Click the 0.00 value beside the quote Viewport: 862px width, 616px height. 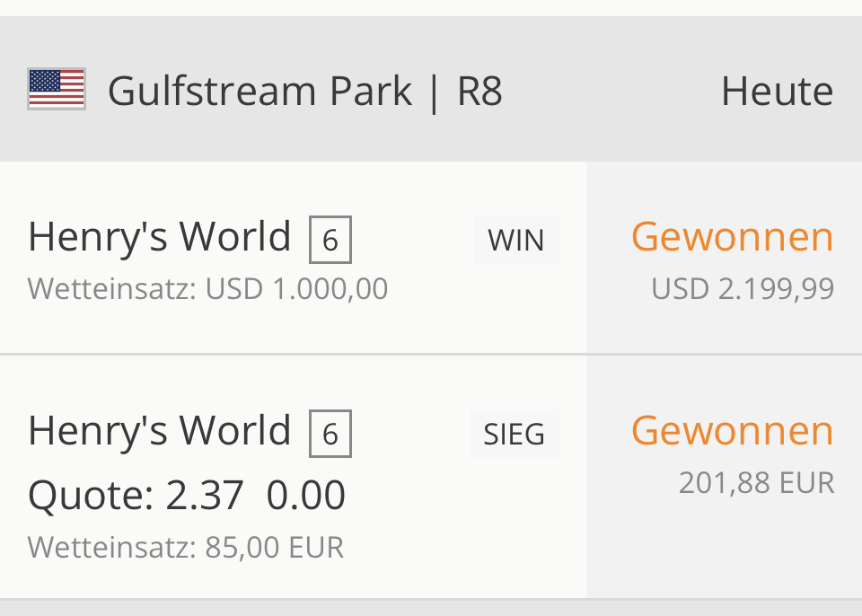[305, 496]
